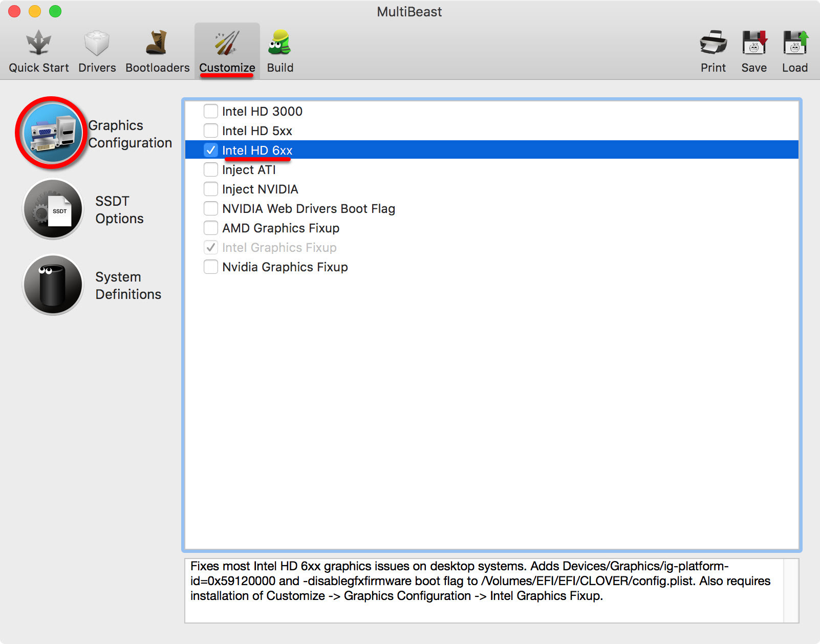Screen dimensions: 820x644
Task: Select the Nvidia Graphics Fixup row text
Action: 285,267
